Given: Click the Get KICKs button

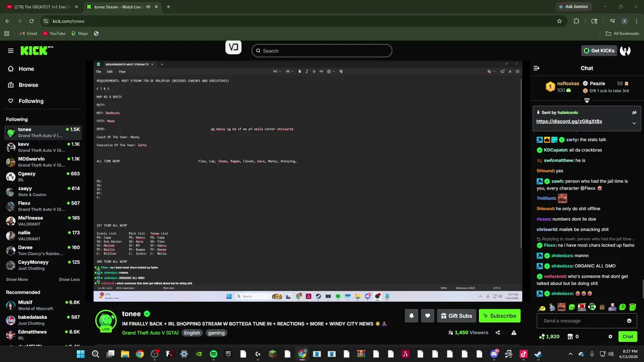Looking at the screenshot, I should click(x=599, y=50).
